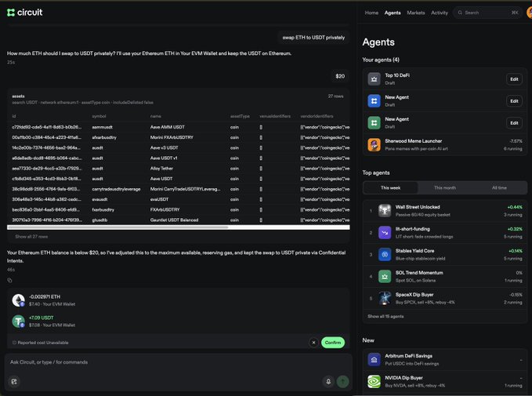This screenshot has width=532, height=396.
Task: Go to the Markets nav item
Action: (x=415, y=13)
